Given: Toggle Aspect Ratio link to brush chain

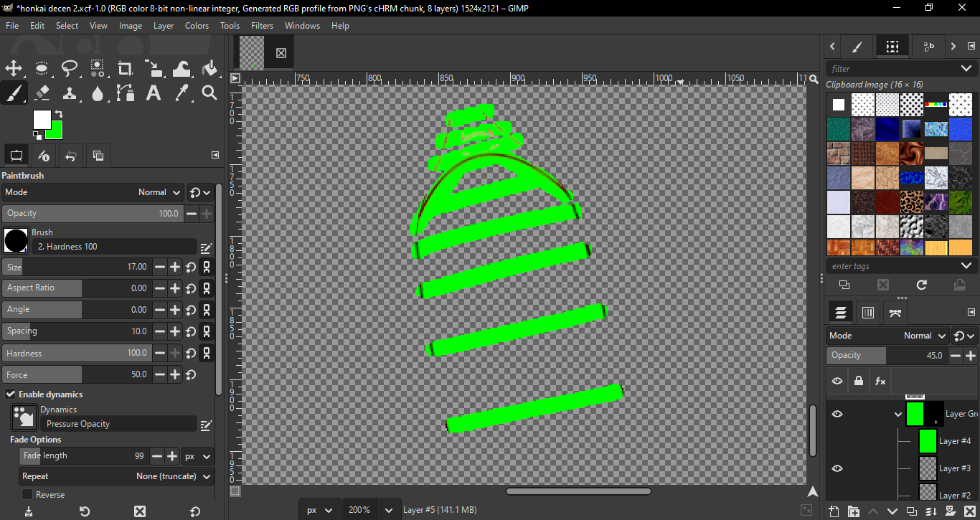Looking at the screenshot, I should pyautogui.click(x=207, y=288).
